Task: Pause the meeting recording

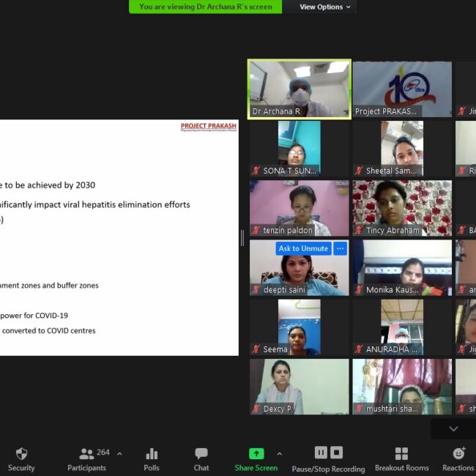Action: (x=321, y=453)
